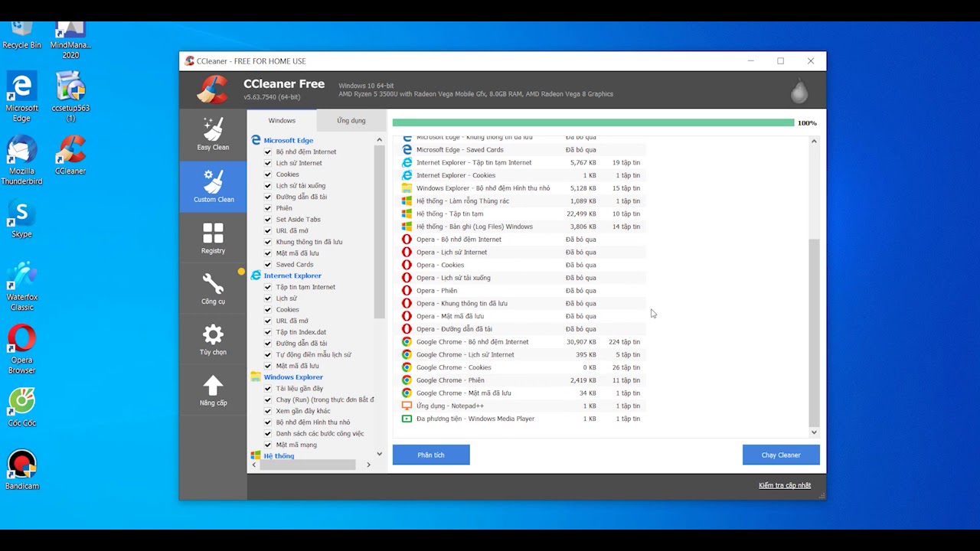Select Bandicam desktop icon
The image size is (980, 551).
pyautogui.click(x=22, y=471)
